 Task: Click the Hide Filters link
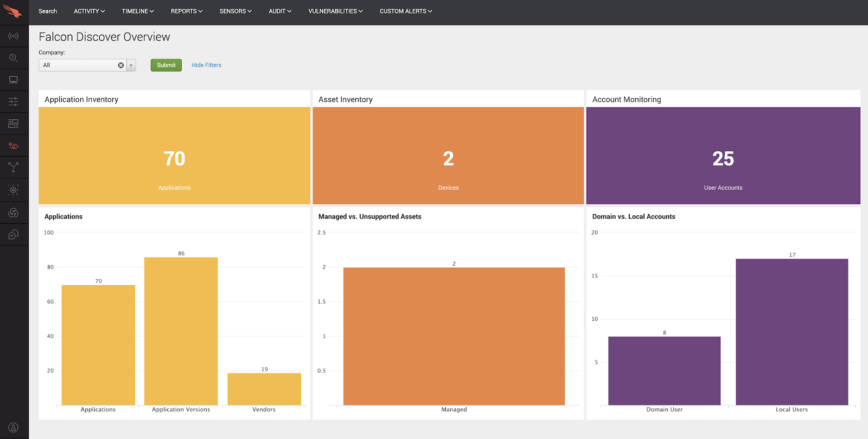tap(206, 65)
